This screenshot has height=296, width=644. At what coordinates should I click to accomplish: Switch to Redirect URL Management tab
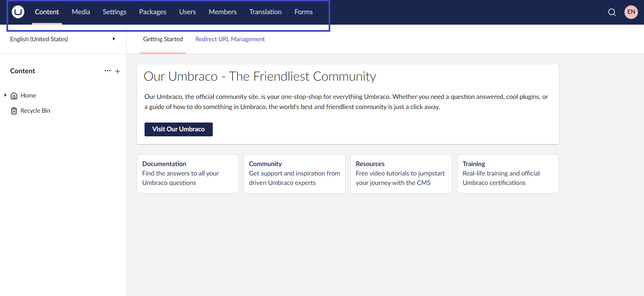[x=230, y=39]
